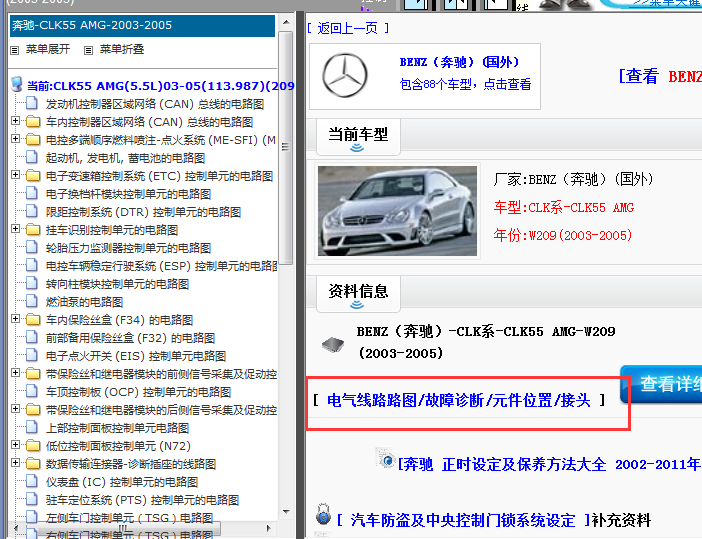Image resolution: width=702 pixels, height=539 pixels.
Task: Click folder icon for 电子变速箱控制系统 (ETC)
Action: [x=33, y=175]
